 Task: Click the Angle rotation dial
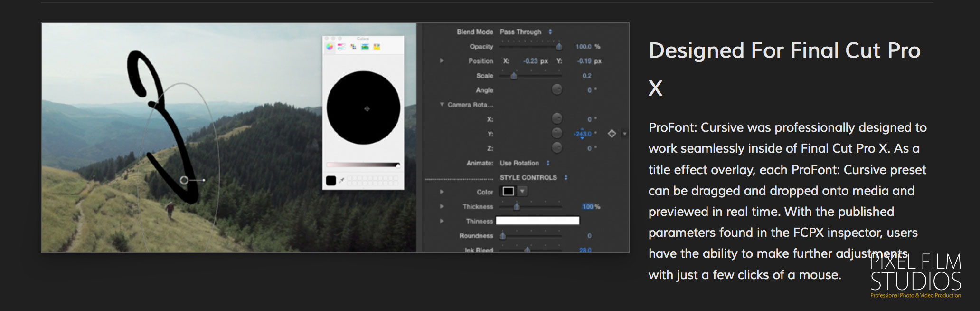click(x=557, y=89)
